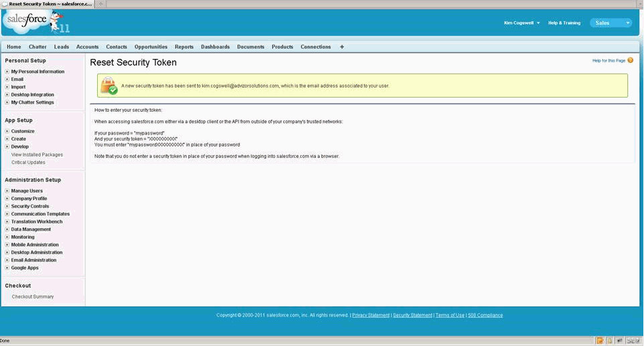Screen dimensions: 644x346
Task: Go to the Opportunities tab
Action: click(151, 47)
